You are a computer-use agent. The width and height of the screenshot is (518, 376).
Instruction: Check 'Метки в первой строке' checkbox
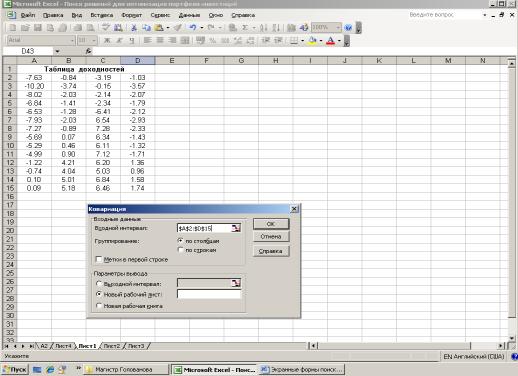[x=99, y=259]
